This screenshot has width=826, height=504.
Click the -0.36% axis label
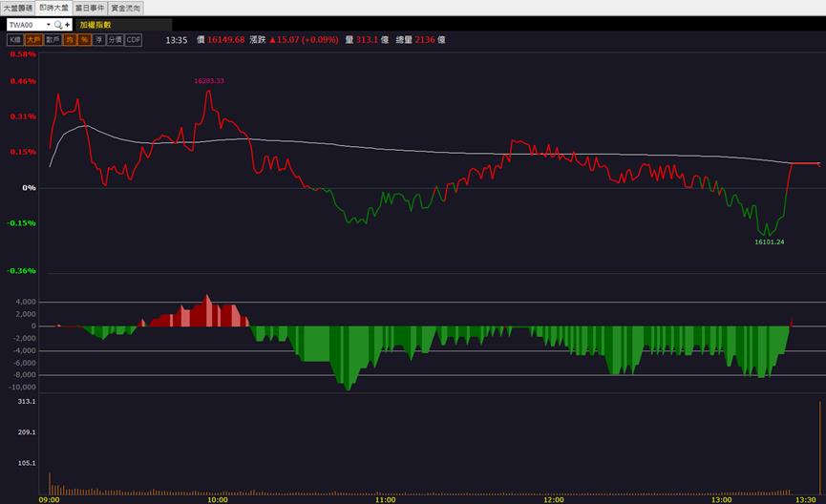click(22, 271)
